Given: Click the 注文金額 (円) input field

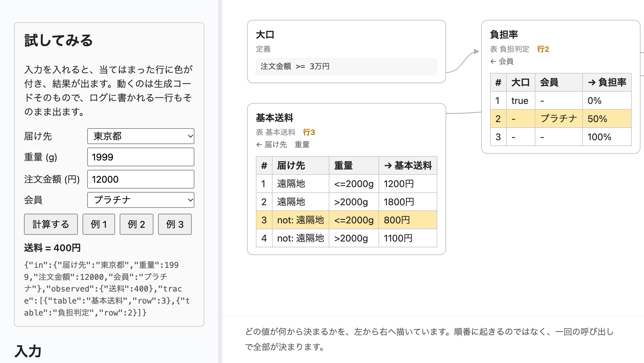Looking at the screenshot, I should (141, 179).
